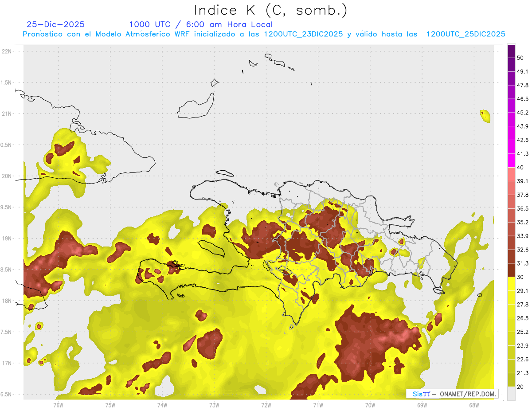Click longitude label '76W'
The image size is (532, 411).
[x=58, y=405]
